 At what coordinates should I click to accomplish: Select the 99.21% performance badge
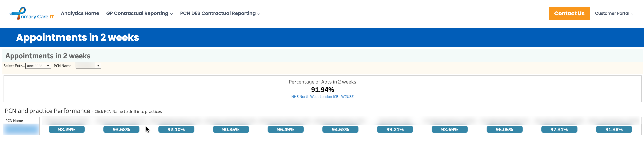[395, 129]
